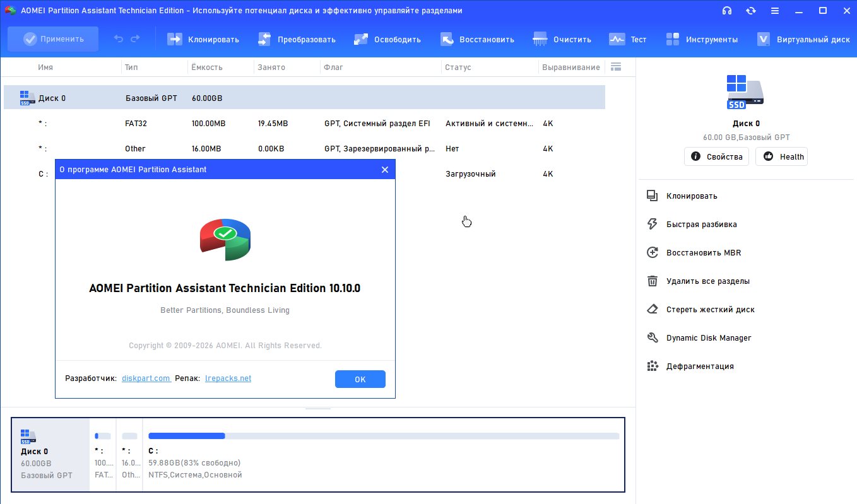Click the disk Health button
This screenshot has width=857, height=504.
point(781,156)
